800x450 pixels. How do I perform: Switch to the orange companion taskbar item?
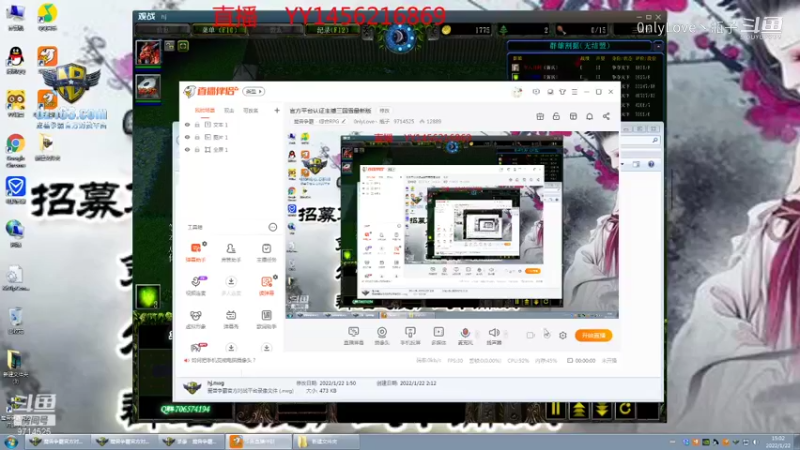[259, 441]
